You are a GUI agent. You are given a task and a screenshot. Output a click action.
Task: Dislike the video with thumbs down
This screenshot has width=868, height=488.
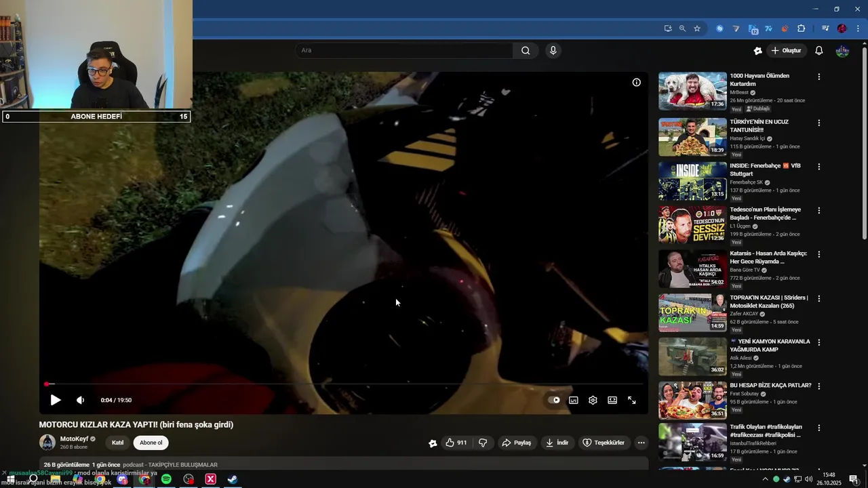click(483, 443)
